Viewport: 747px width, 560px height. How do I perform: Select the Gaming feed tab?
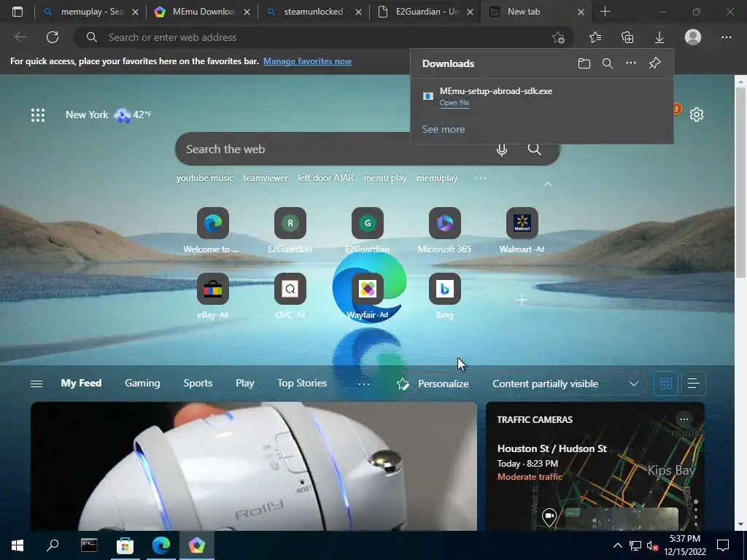(142, 384)
